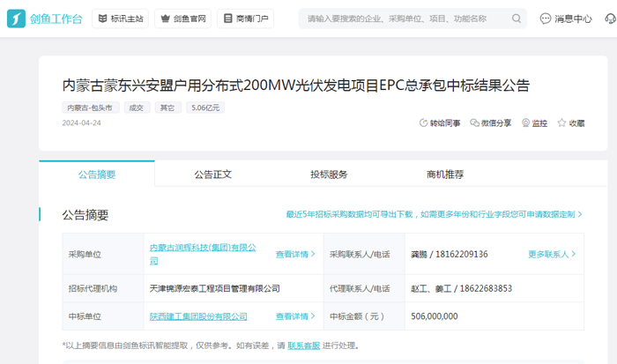Click the 成交 tag
Image resolution: width=617 pixels, height=364 pixels.
pyautogui.click(x=137, y=108)
